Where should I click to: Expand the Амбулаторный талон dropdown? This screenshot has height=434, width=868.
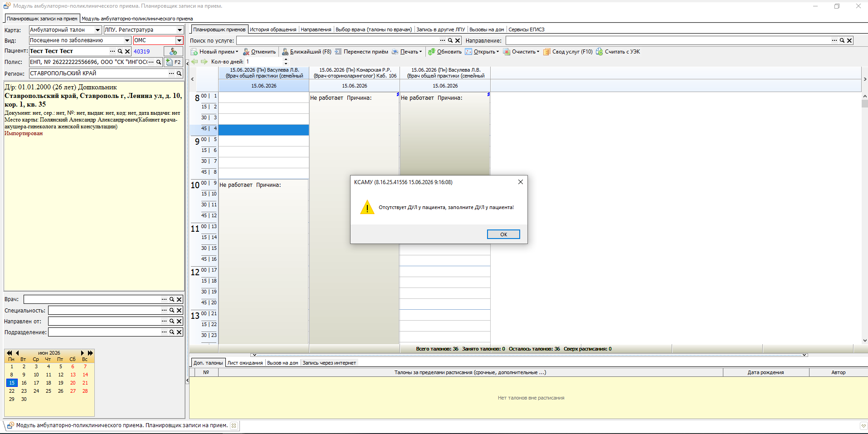coord(98,30)
